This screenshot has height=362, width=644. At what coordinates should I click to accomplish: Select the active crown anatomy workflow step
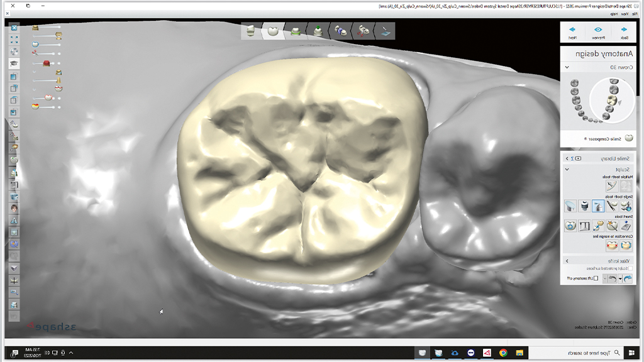point(273,31)
